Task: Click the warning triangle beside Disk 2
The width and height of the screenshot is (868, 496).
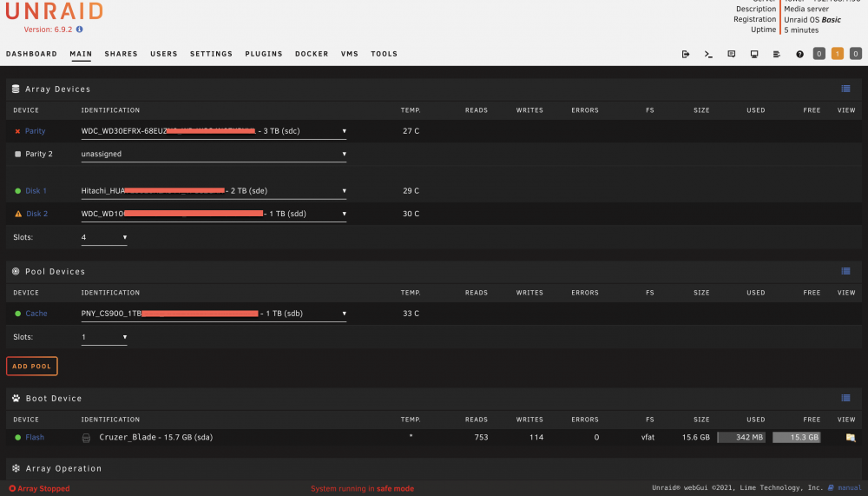Action: tap(18, 214)
